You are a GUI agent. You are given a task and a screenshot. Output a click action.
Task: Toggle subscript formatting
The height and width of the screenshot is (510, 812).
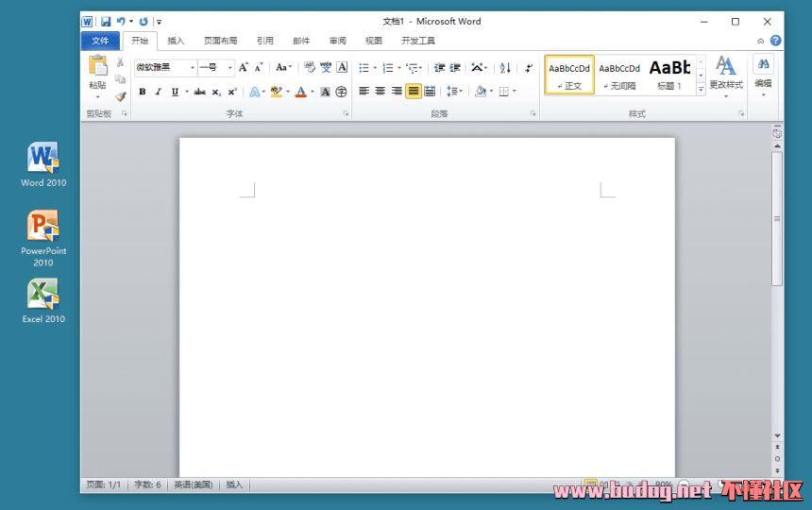(216, 92)
